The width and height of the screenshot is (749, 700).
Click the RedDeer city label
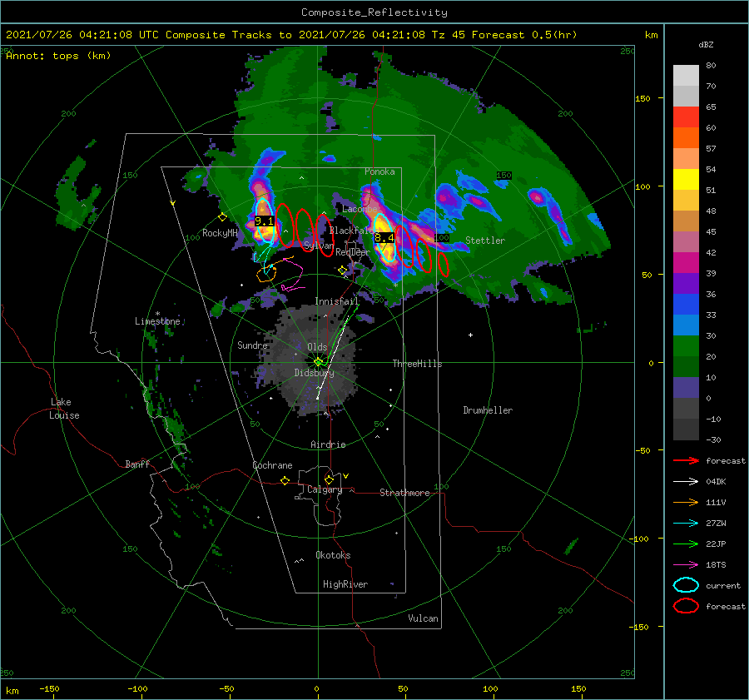[353, 252]
